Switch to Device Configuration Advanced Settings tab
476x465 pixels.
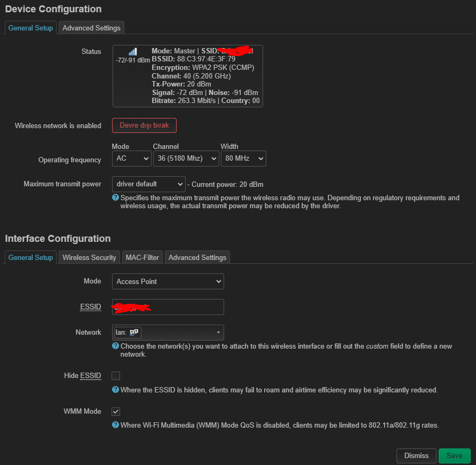tap(91, 28)
